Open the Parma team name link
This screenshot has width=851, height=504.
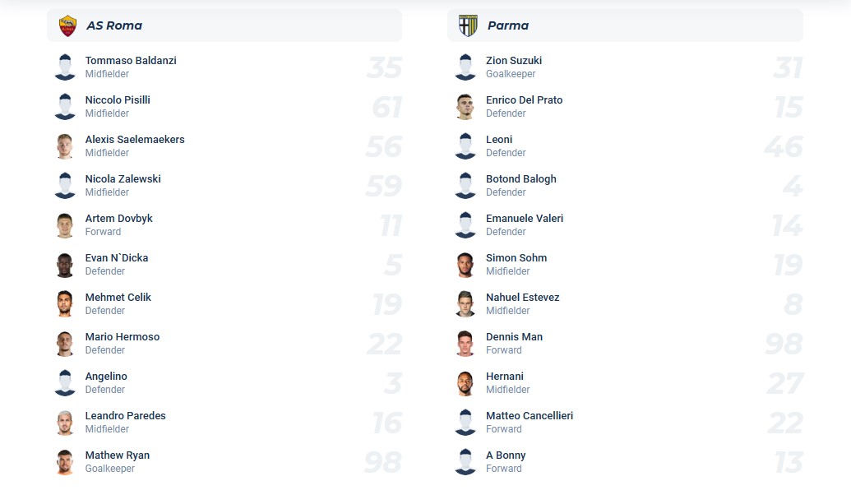point(508,25)
